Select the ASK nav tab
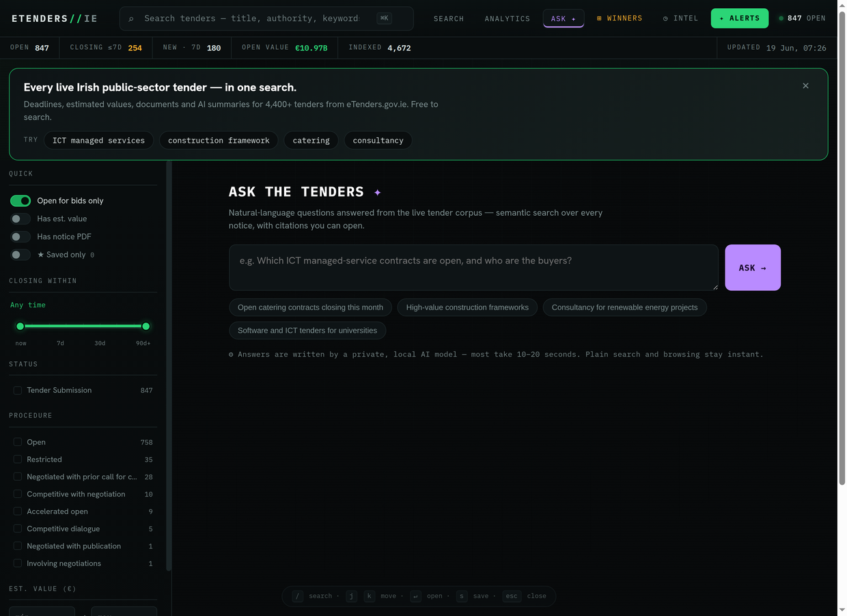This screenshot has height=616, width=847. (x=564, y=18)
